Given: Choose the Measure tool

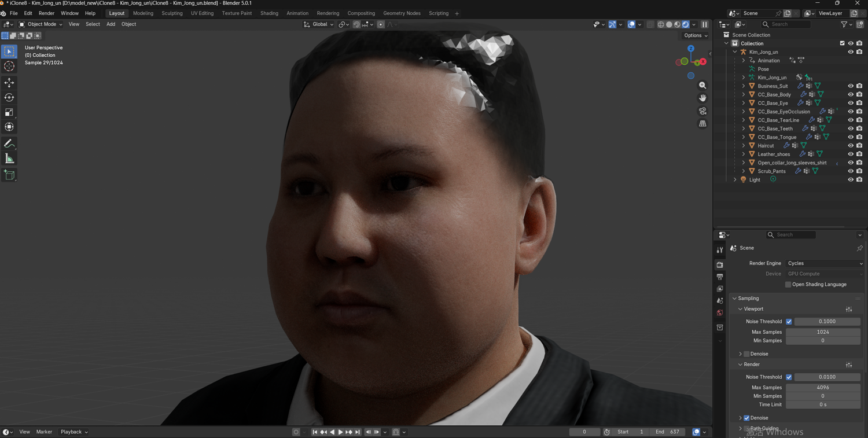Looking at the screenshot, I should [x=9, y=159].
